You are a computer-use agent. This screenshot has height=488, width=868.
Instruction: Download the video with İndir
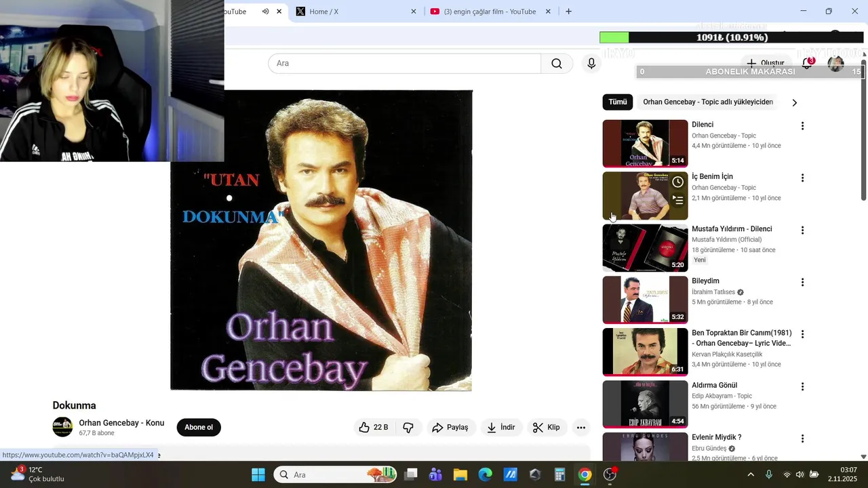coord(501,427)
